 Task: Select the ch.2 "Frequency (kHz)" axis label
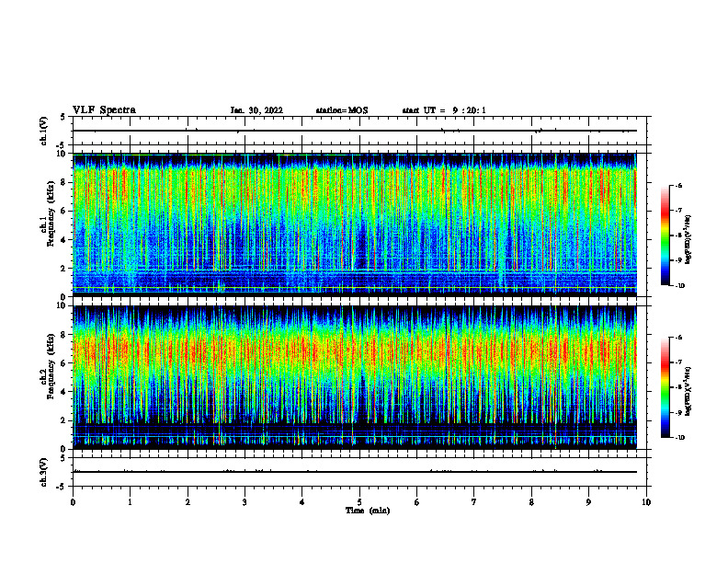pos(51,365)
